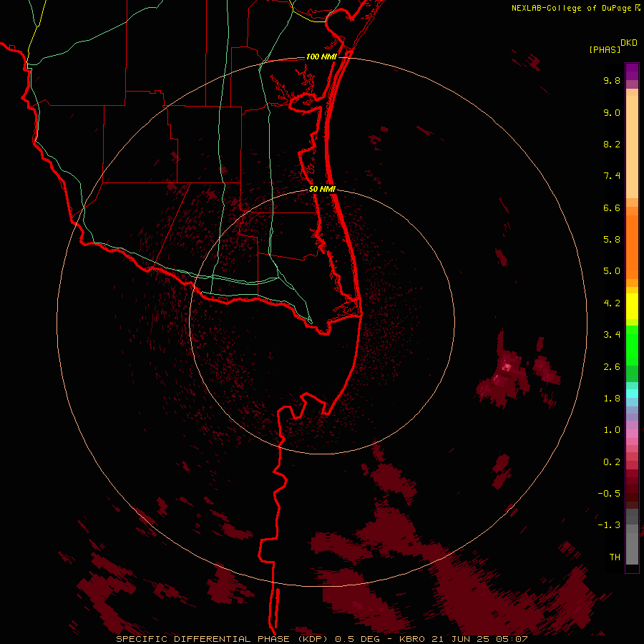Screen dimensions: 644x644
Task: Click the green segment of the color bar
Action: click(x=632, y=345)
